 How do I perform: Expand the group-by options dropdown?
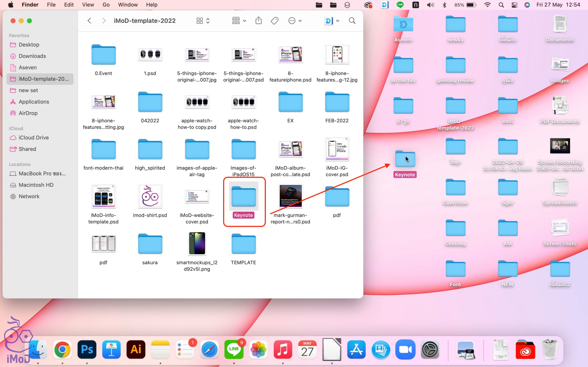(239, 21)
